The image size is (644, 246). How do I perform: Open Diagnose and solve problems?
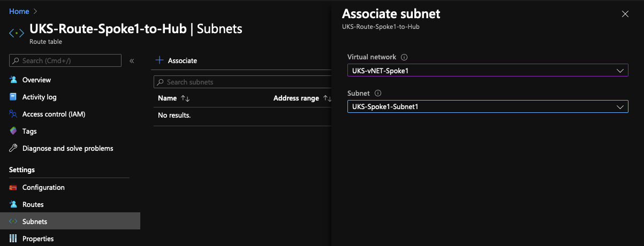[x=68, y=148]
